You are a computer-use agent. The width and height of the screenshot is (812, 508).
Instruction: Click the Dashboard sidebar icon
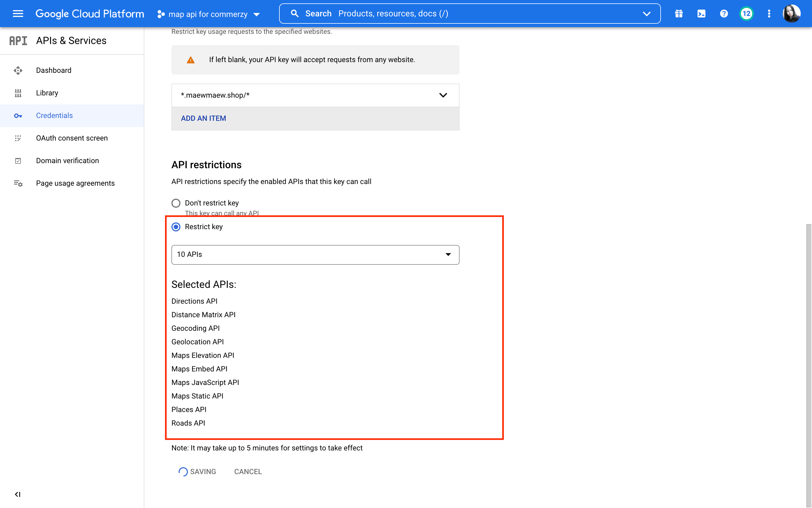18,70
